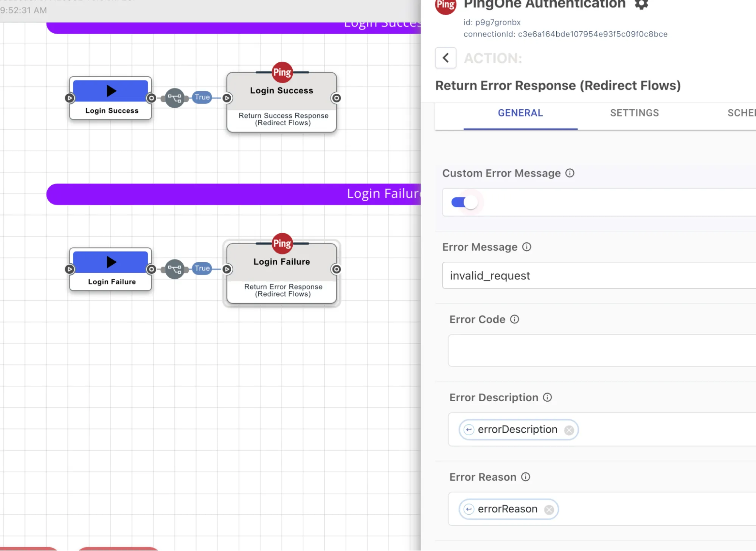The height and width of the screenshot is (551, 756).
Task: Click the PingOne Authentication Ping logo
Action: [446, 5]
